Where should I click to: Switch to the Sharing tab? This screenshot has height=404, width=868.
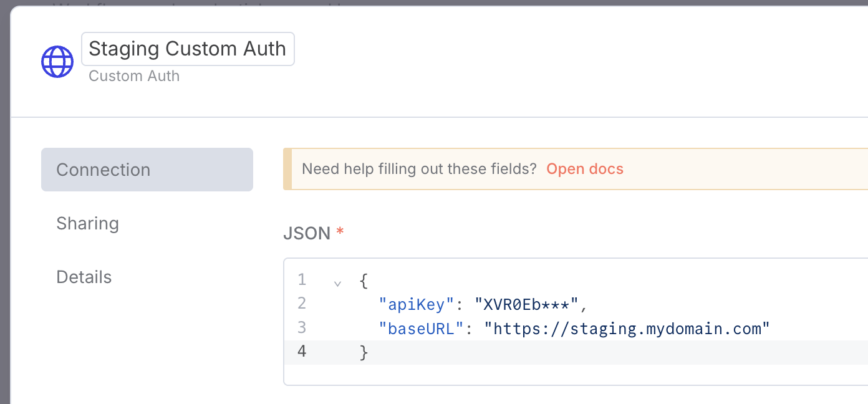click(87, 223)
